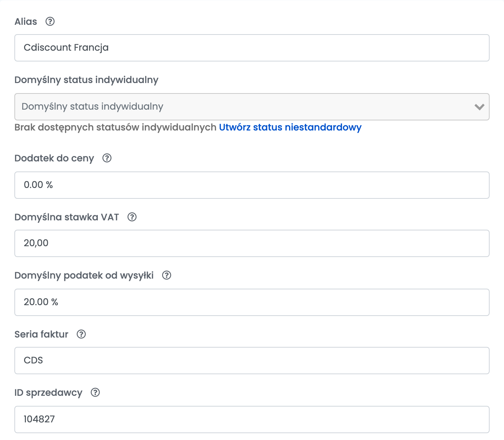The height and width of the screenshot is (440, 504).
Task: Select the Domyślny podatek od wysyłki label
Action: (84, 275)
